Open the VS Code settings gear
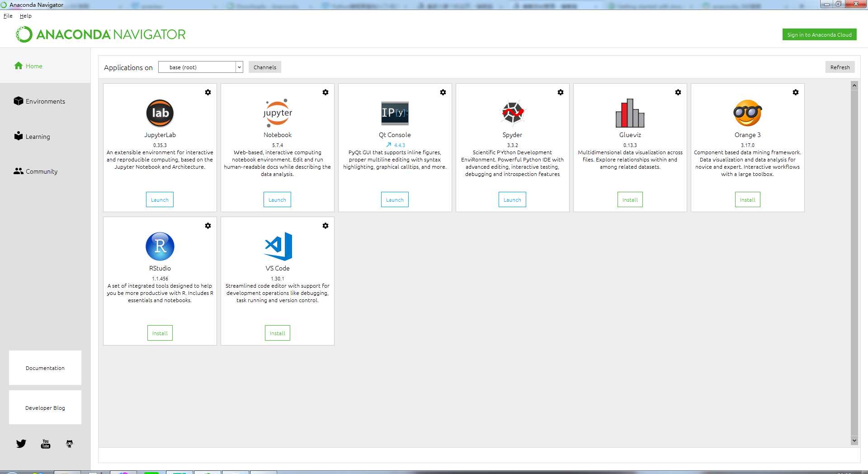This screenshot has width=868, height=474. tap(325, 226)
